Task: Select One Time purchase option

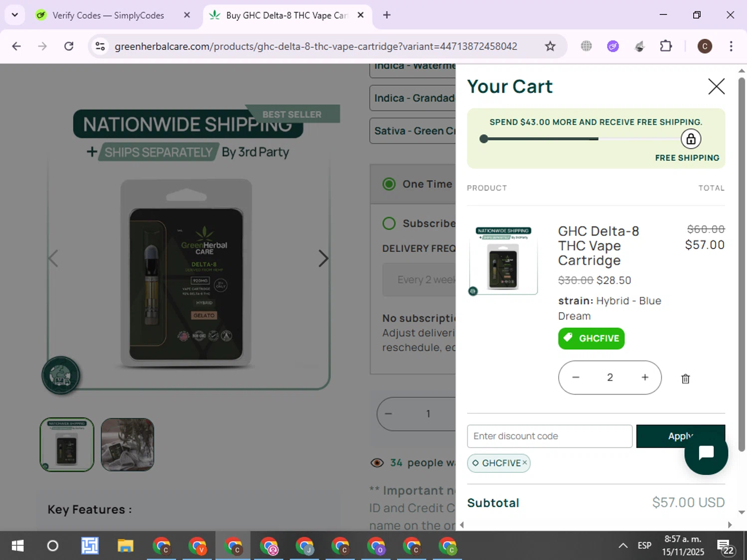Action: tap(389, 184)
